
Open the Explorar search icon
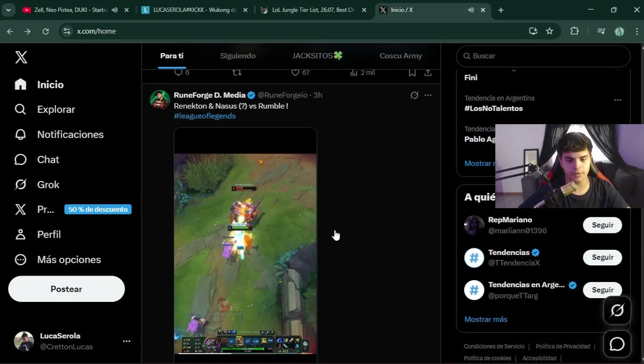click(x=20, y=109)
